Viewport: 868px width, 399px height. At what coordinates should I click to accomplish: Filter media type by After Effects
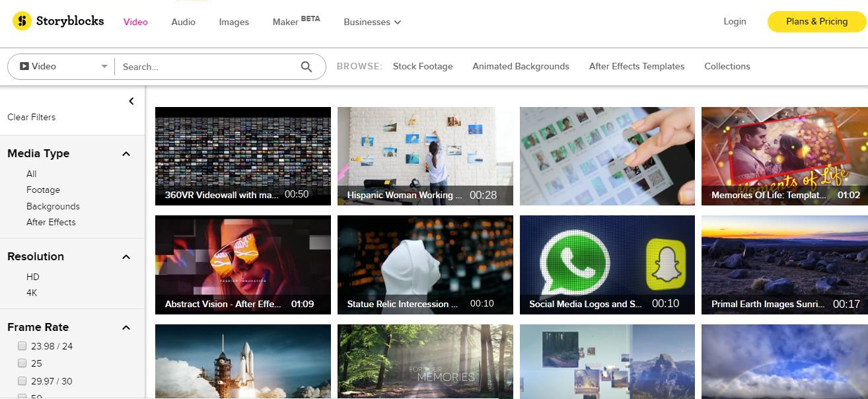(51, 222)
